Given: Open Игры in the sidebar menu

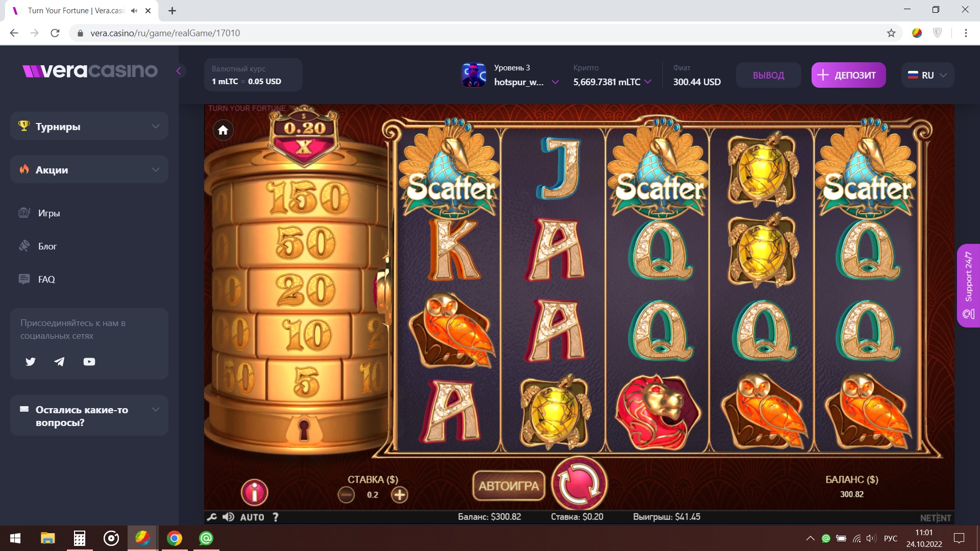Looking at the screenshot, I should coord(49,213).
